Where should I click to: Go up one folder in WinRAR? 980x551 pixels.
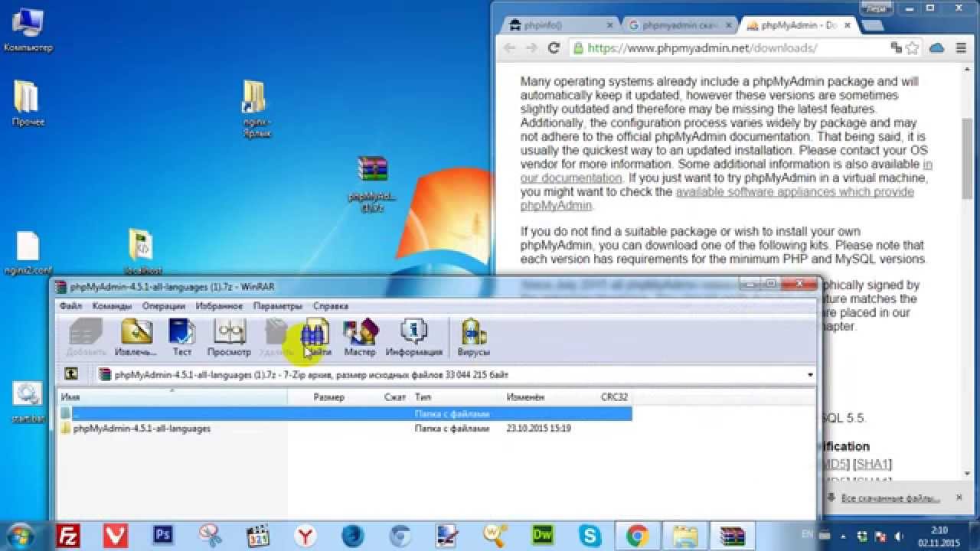tap(71, 374)
